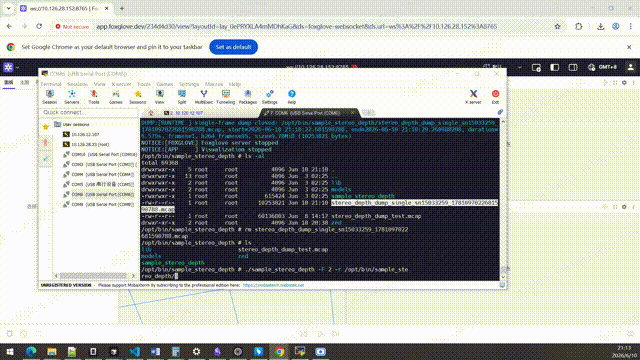The height and width of the screenshot is (360, 640).
Task: Open the Help menu in the menu bar
Action: tap(235, 84)
